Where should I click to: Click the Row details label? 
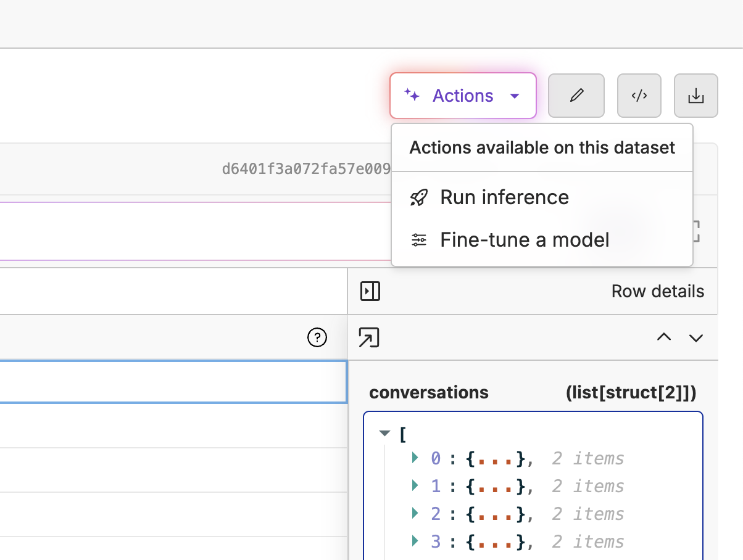[x=657, y=291]
